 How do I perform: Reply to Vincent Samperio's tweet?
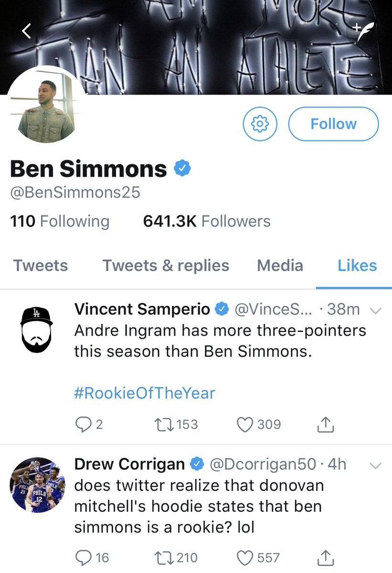coord(83,424)
